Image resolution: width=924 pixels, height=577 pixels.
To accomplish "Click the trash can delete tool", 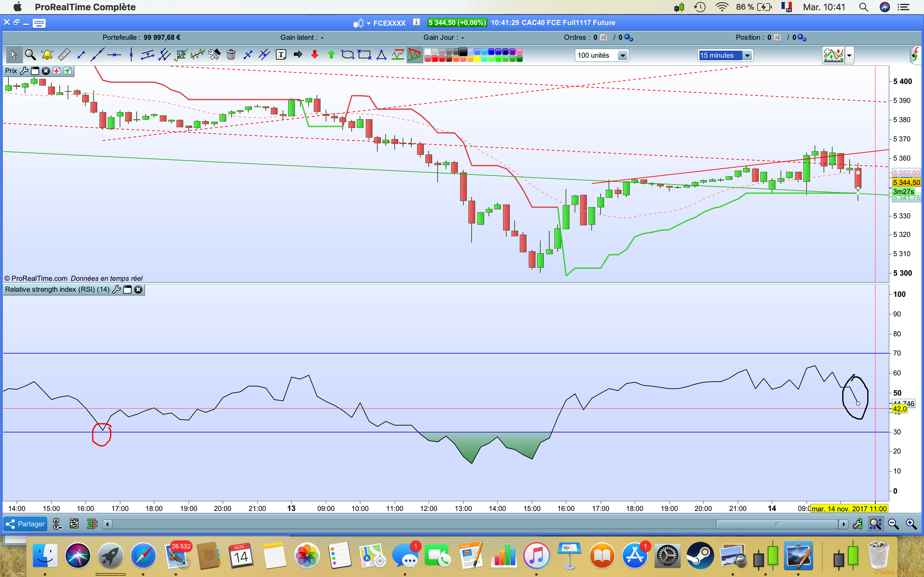I will [231, 55].
